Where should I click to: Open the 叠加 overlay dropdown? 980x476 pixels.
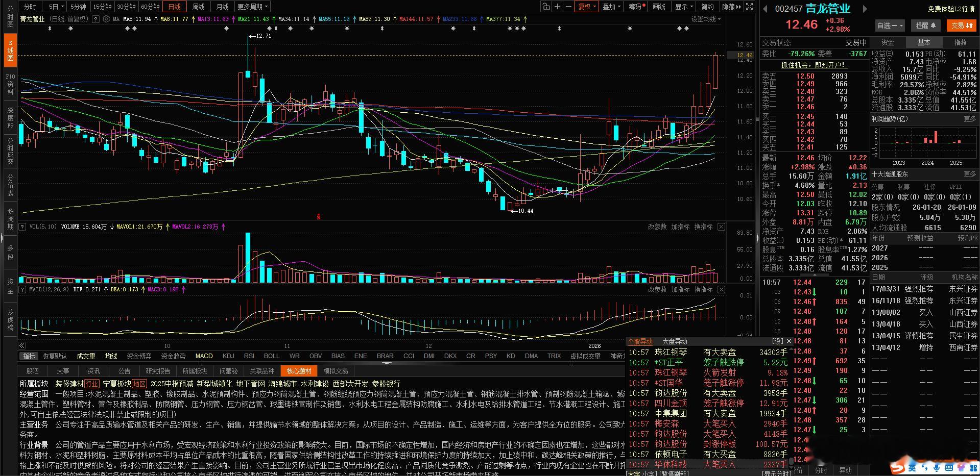(x=611, y=7)
